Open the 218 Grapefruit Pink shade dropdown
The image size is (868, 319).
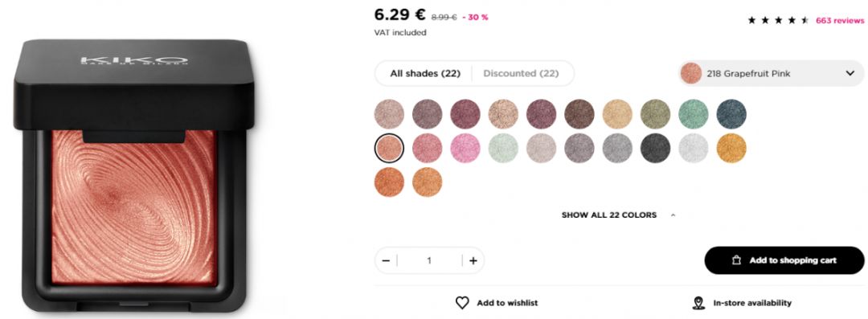point(771,74)
